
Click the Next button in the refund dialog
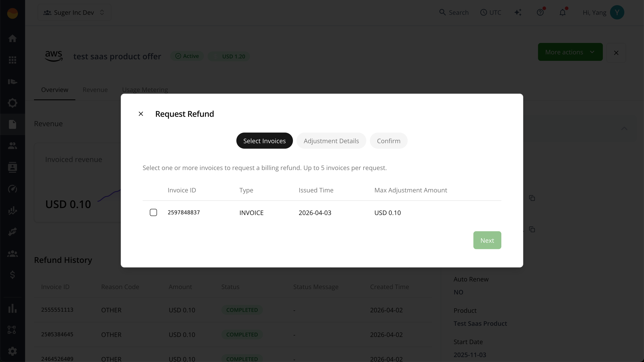pos(487,240)
